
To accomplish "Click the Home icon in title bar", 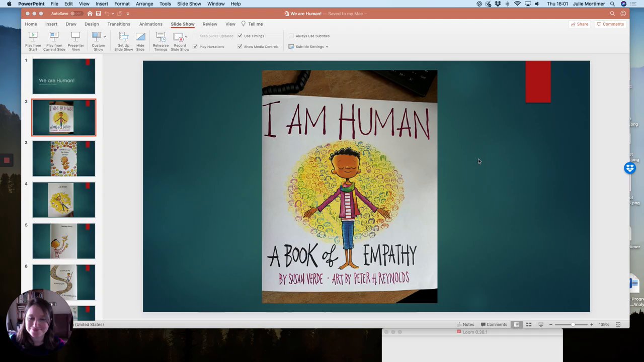I will [90, 14].
